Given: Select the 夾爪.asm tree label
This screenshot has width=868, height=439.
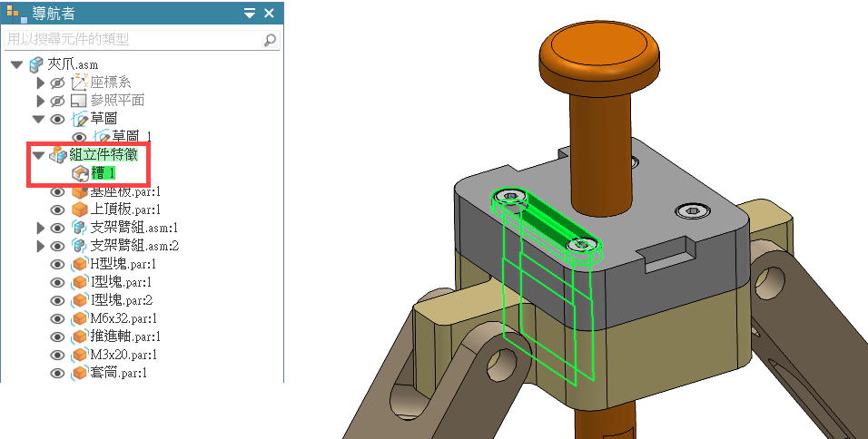Looking at the screenshot, I should point(73,64).
